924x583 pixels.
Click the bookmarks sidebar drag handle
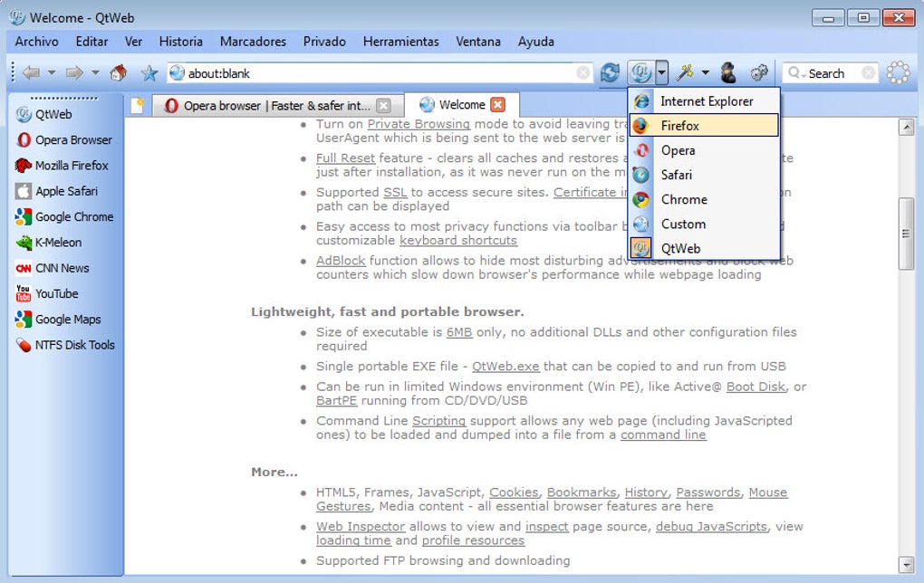[63, 98]
